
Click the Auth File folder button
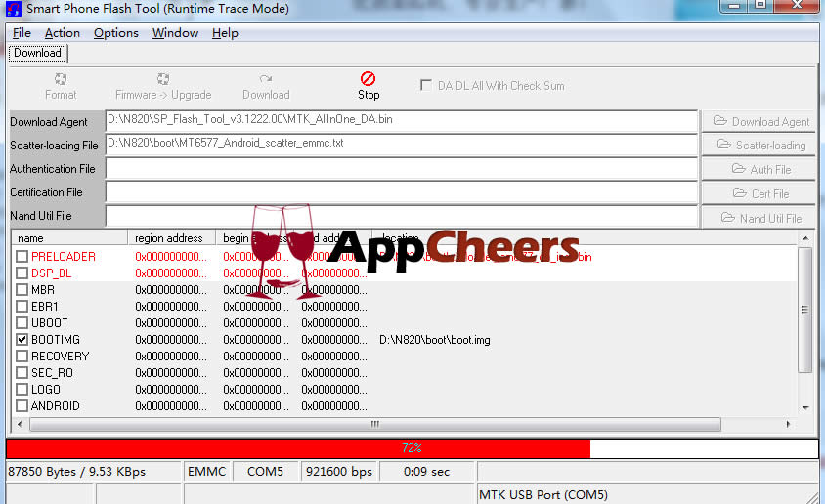click(x=760, y=169)
